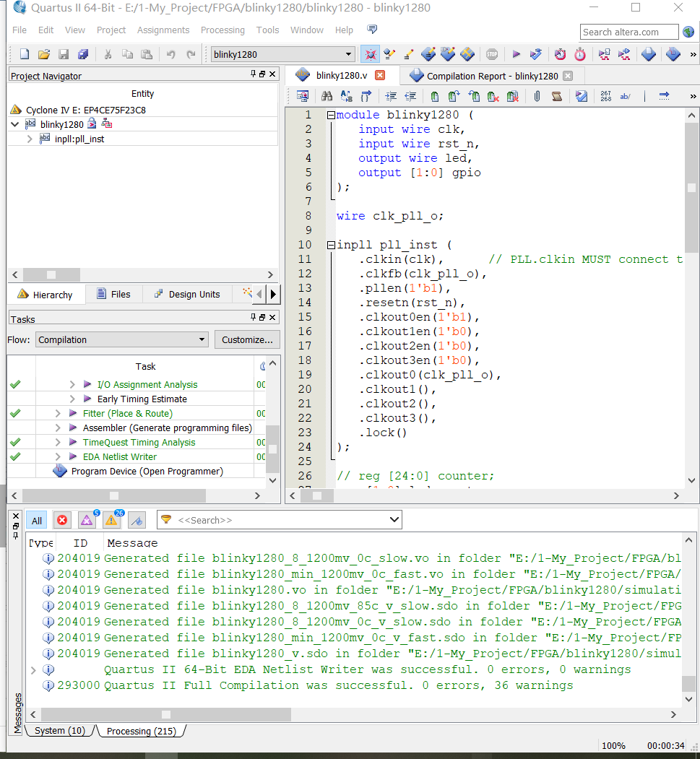Click the Find binoculars icon in editor toolbar
Viewport: 700px width, 759px height.
[327, 96]
